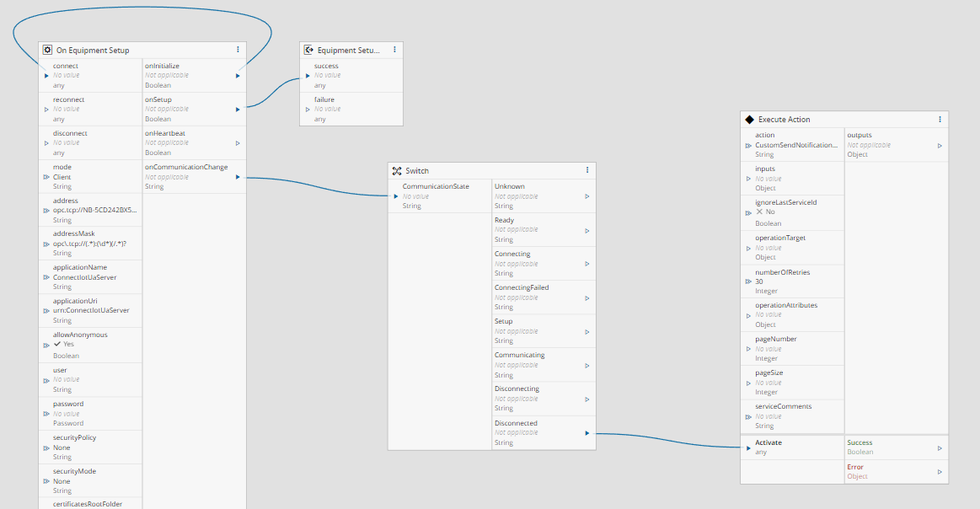
Task: Click the Connecting output port on Switch
Action: point(586,264)
